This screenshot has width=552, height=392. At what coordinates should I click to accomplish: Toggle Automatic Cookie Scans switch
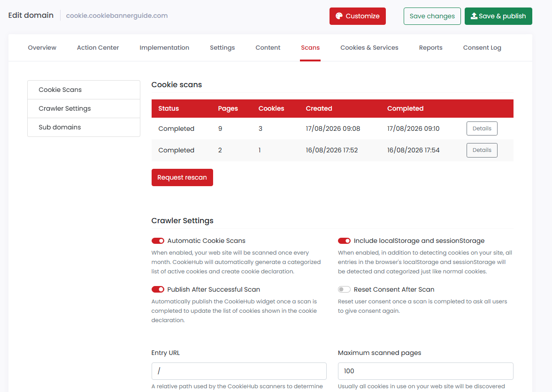pos(158,241)
